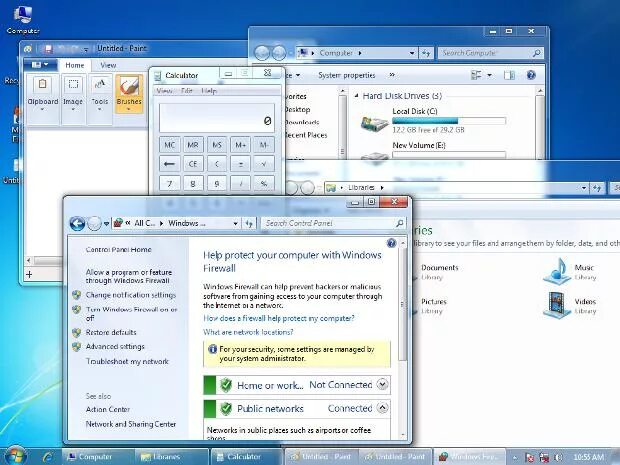Open the Music library icon
This screenshot has width=620, height=465.
point(557,271)
